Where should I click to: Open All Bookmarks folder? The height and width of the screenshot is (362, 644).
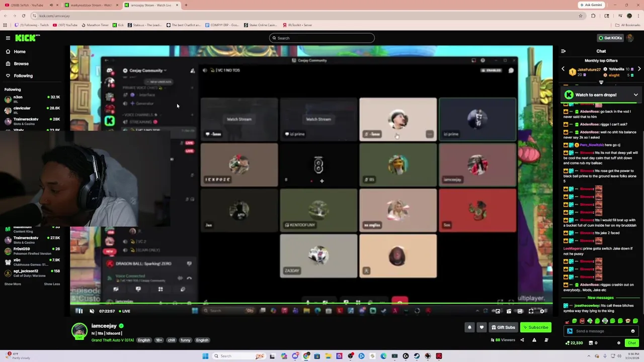pos(627,25)
